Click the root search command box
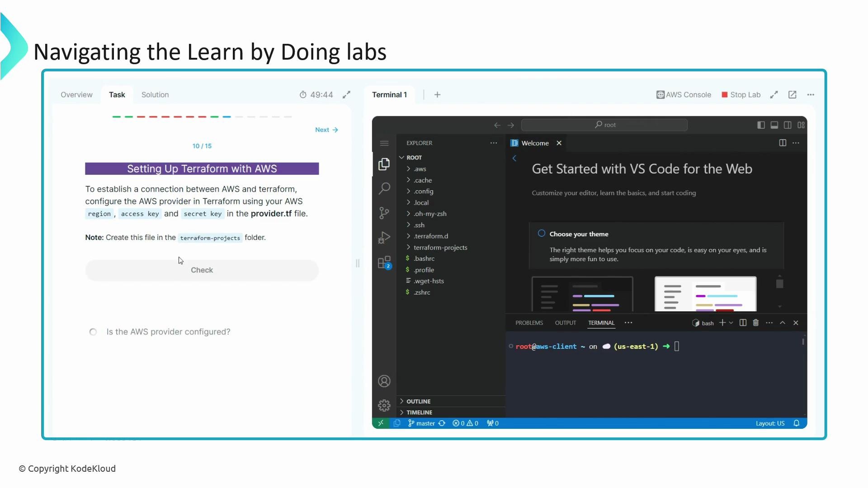 pos(604,125)
